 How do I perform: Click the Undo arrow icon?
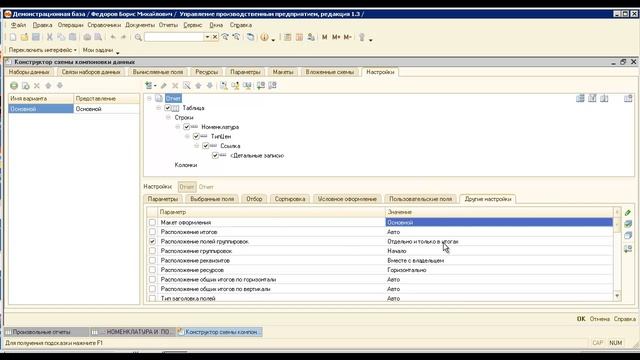point(113,37)
